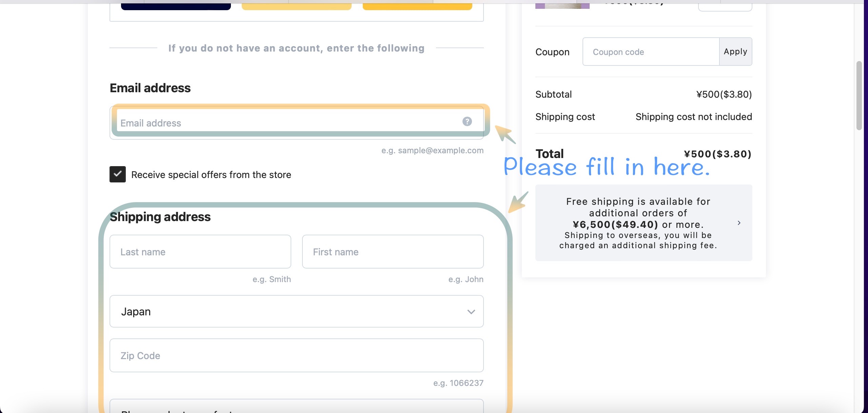868x413 pixels.
Task: Click the product thumbnail in order summary
Action: (x=562, y=6)
